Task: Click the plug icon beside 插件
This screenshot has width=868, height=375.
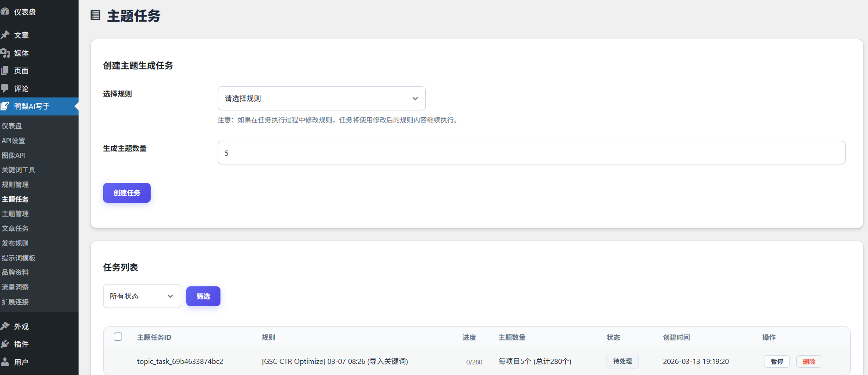Action: (x=5, y=344)
